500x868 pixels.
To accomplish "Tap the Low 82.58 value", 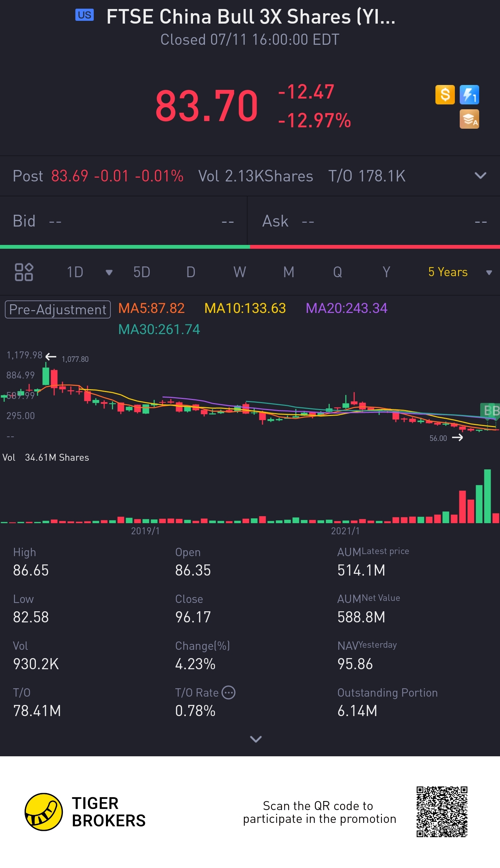I will (x=31, y=617).
